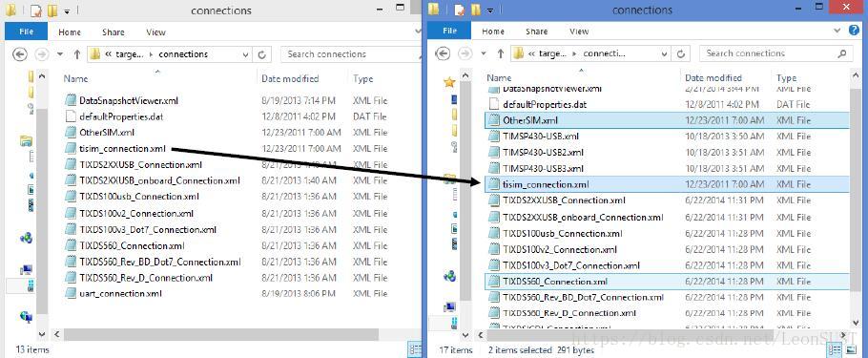Viewport: 868px width, 358px height.
Task: Open Home tab in left window
Action: click(70, 32)
